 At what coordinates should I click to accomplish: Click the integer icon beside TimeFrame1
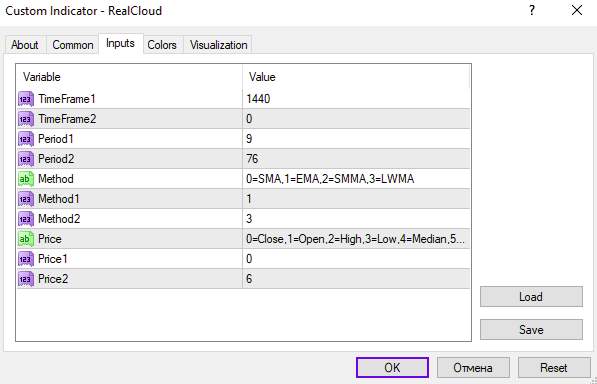(x=26, y=99)
